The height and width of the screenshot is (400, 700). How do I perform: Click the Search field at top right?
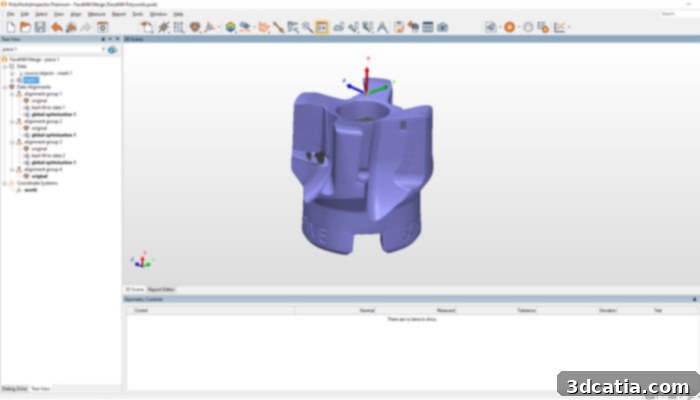679,14
